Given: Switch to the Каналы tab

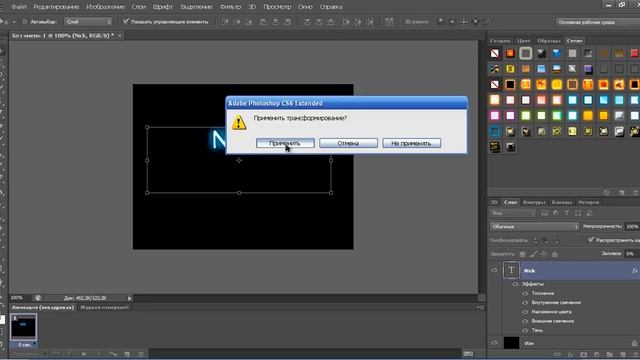Looking at the screenshot, I should point(562,202).
